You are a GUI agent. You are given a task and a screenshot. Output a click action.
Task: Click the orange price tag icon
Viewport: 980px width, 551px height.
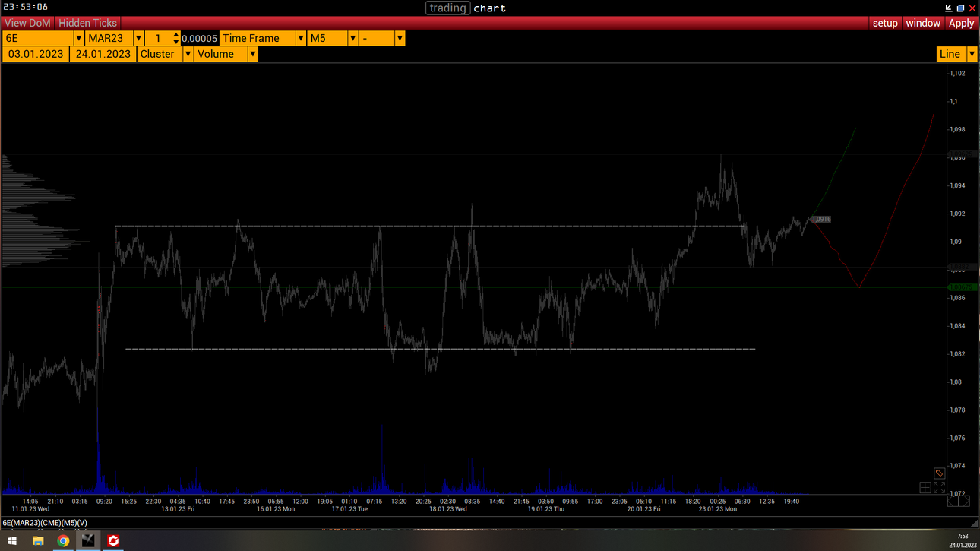[939, 473]
